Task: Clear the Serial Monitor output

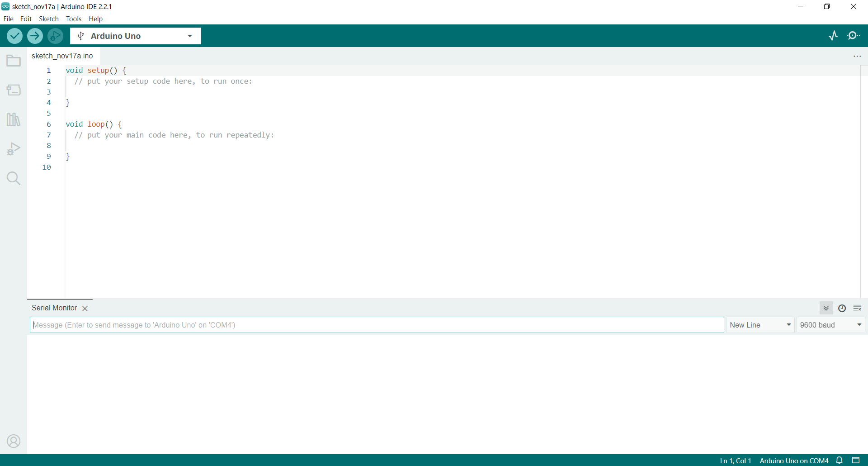Action: click(857, 308)
